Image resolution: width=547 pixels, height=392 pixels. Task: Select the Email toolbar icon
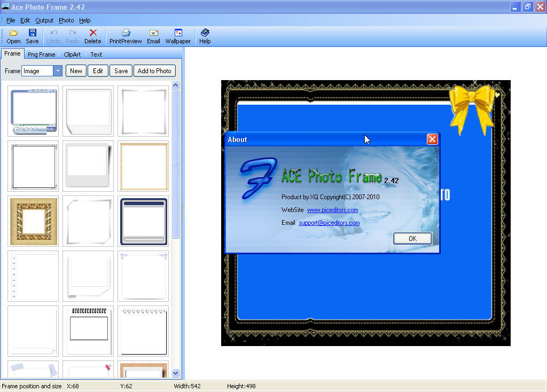(x=153, y=36)
